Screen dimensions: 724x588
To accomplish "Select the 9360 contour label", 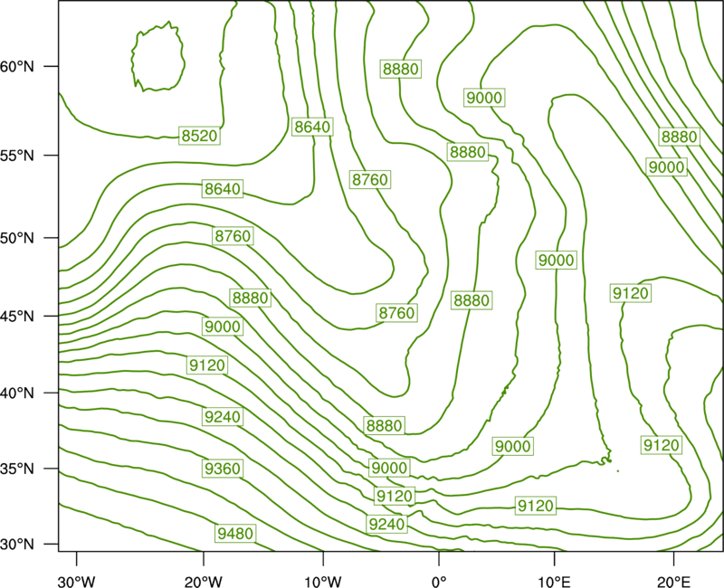I will (x=223, y=469).
